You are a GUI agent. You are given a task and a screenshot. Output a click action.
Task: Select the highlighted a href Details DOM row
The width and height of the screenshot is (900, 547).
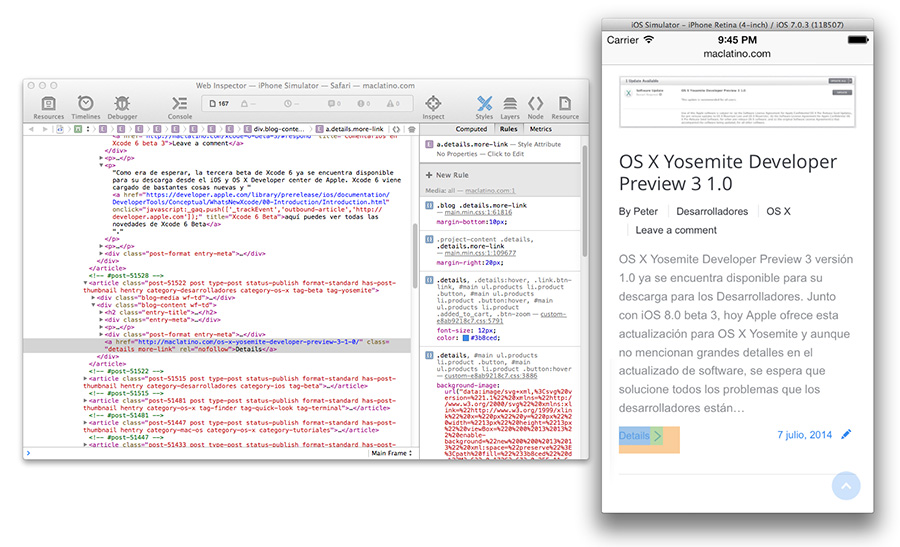[x=217, y=346]
